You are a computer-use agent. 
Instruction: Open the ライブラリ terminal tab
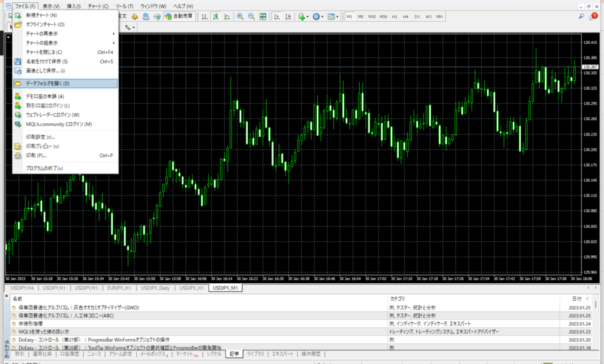255,353
